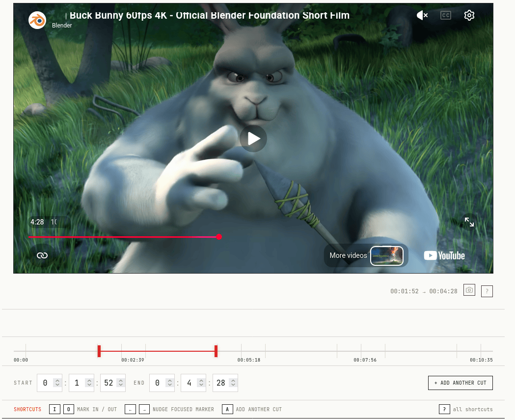Click the END hours stepper arrows
This screenshot has width=515, height=420.
pyautogui.click(x=170, y=383)
